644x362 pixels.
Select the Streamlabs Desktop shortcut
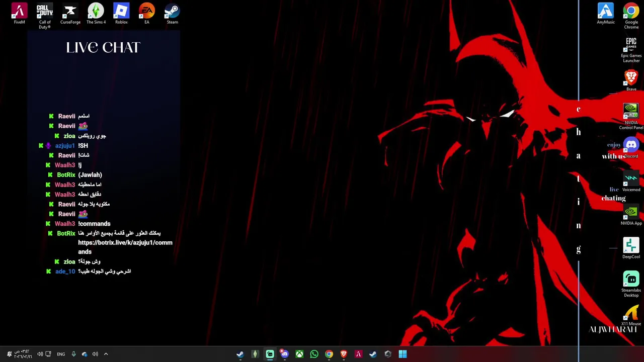point(631,285)
